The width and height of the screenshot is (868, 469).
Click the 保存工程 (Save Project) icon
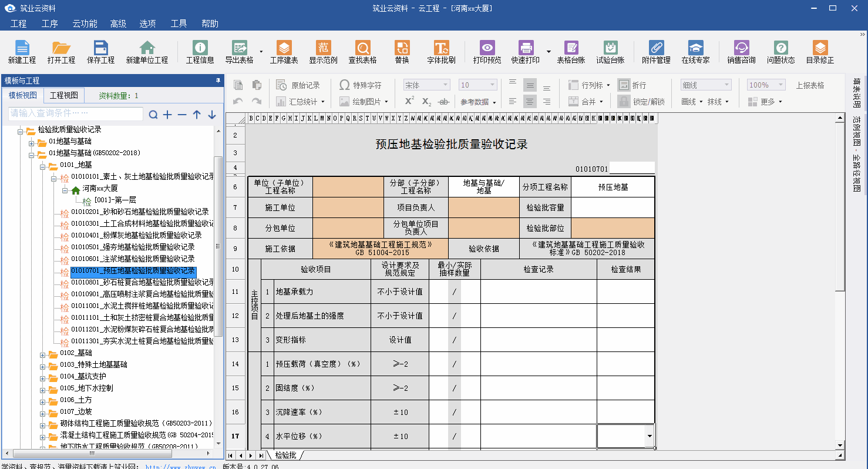pos(100,52)
